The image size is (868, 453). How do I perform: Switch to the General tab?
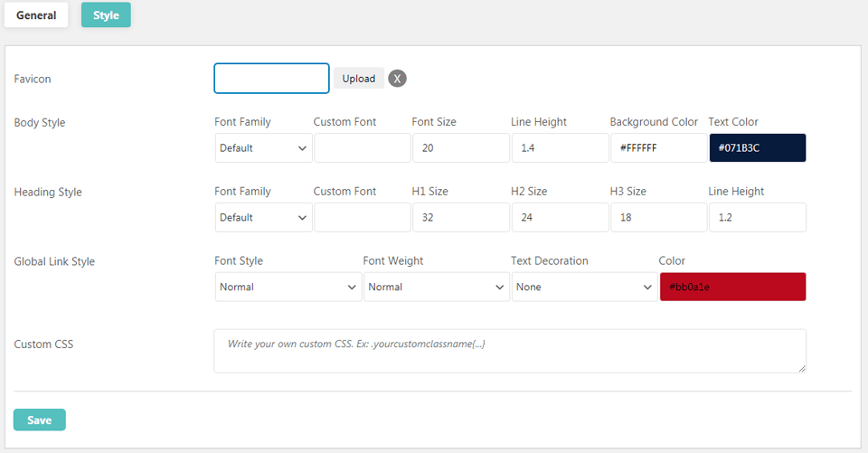[x=36, y=15]
